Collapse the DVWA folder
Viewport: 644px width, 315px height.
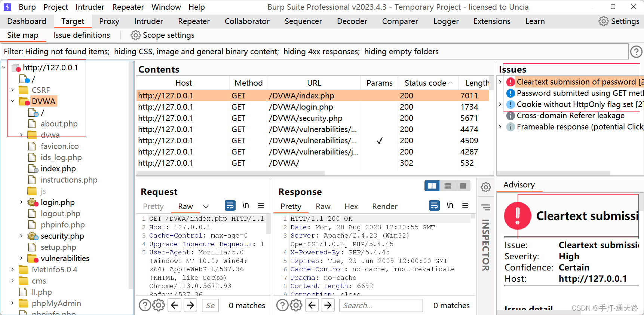(x=12, y=101)
